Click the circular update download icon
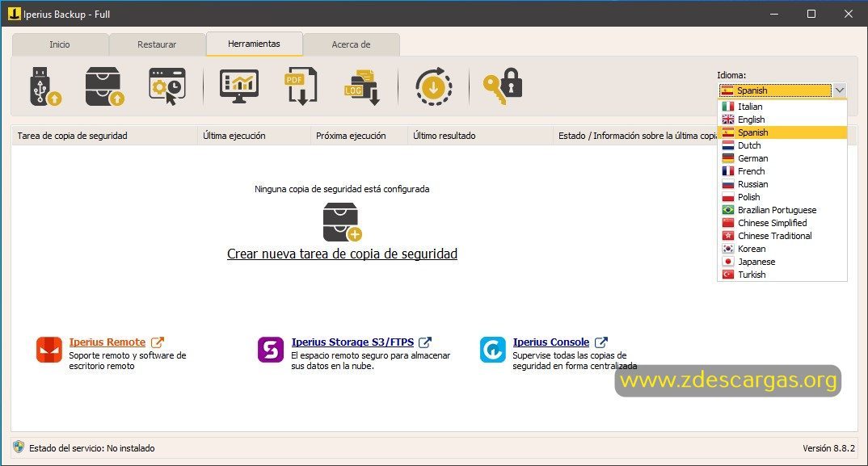 pyautogui.click(x=433, y=86)
